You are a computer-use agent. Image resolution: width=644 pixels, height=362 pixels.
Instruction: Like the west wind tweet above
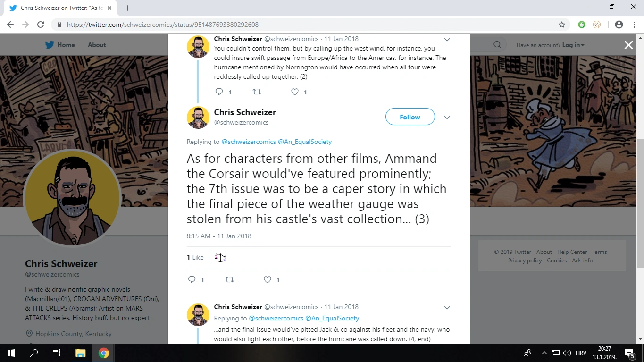click(x=295, y=92)
